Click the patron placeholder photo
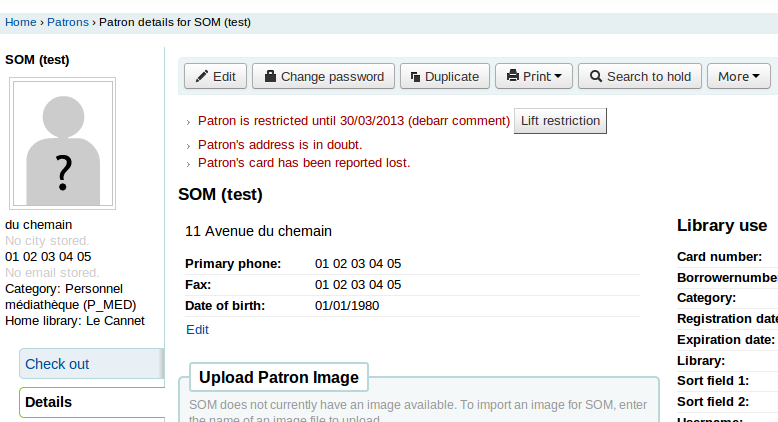Viewport: 778px width, 422px height. tap(63, 144)
